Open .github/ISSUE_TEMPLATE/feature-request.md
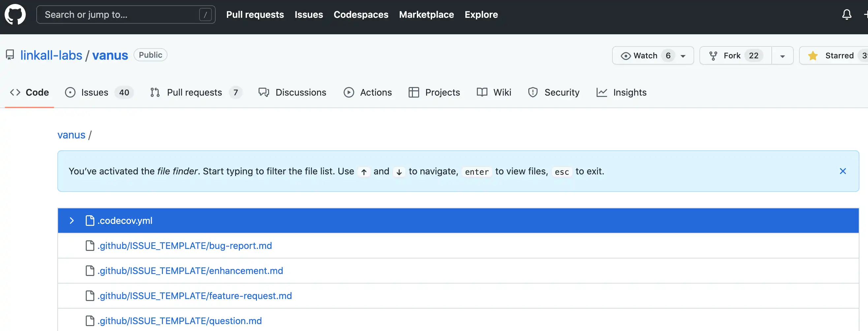The height and width of the screenshot is (331, 868). [195, 296]
